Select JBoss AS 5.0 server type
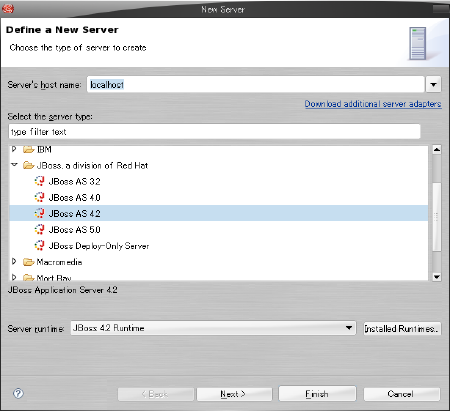450x411 pixels. point(74,229)
